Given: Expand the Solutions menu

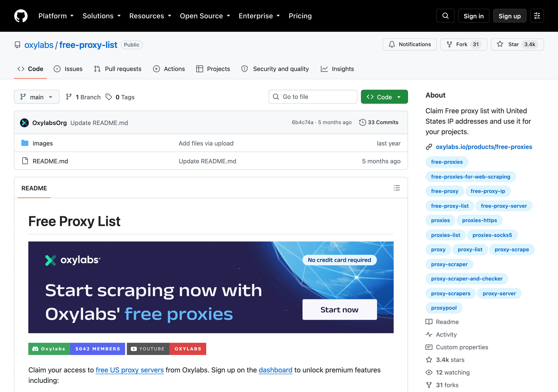Looking at the screenshot, I should coord(102,16).
